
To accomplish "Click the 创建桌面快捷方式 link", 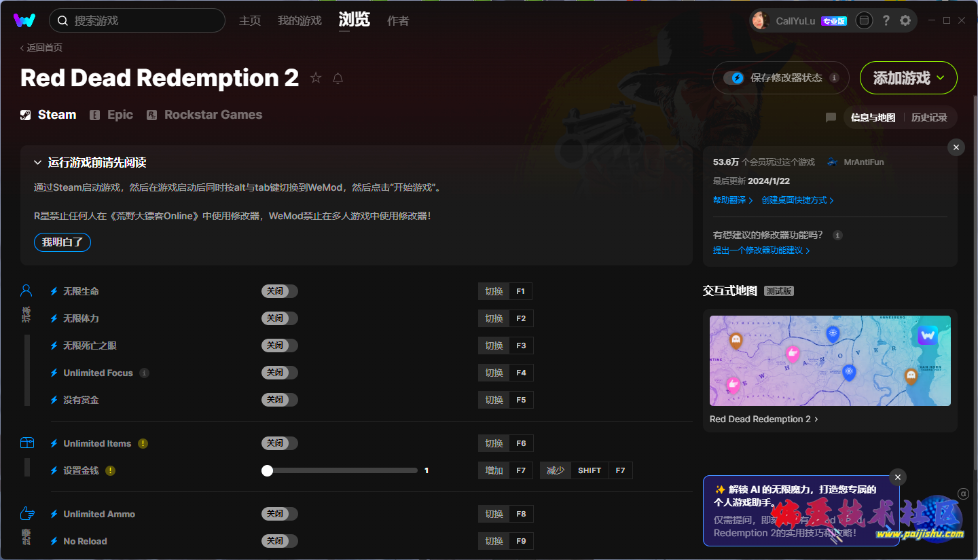I will point(797,200).
